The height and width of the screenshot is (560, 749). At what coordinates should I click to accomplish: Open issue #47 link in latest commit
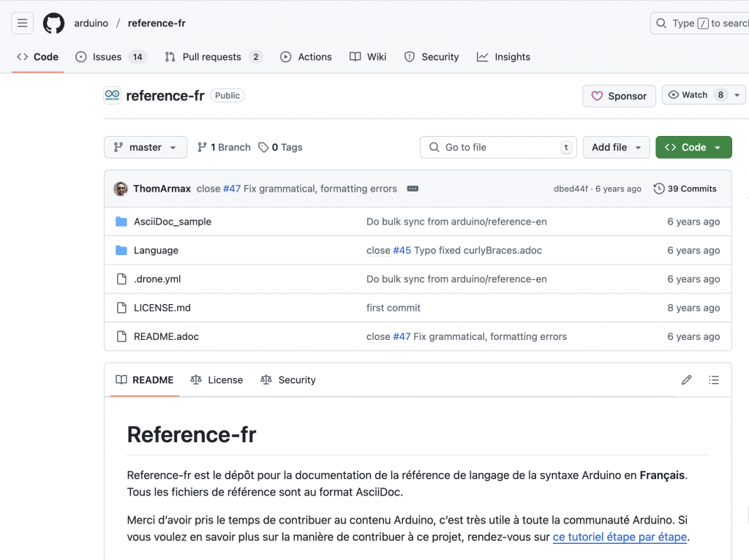click(232, 189)
